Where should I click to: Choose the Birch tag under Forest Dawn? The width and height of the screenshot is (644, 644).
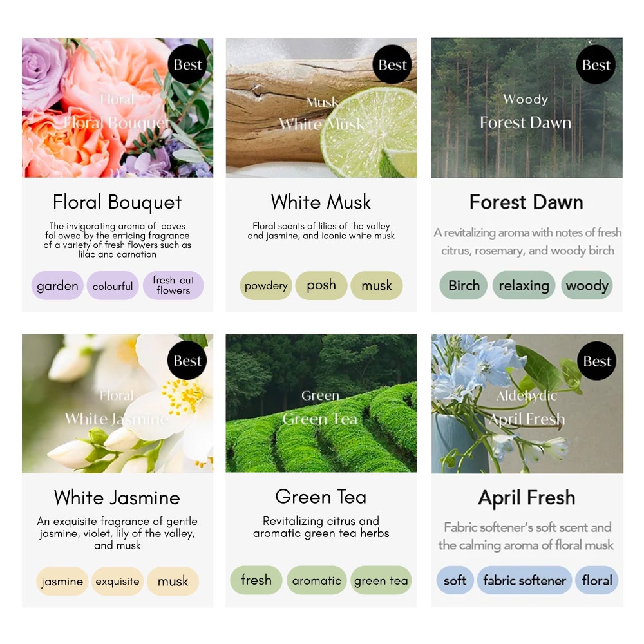464,285
